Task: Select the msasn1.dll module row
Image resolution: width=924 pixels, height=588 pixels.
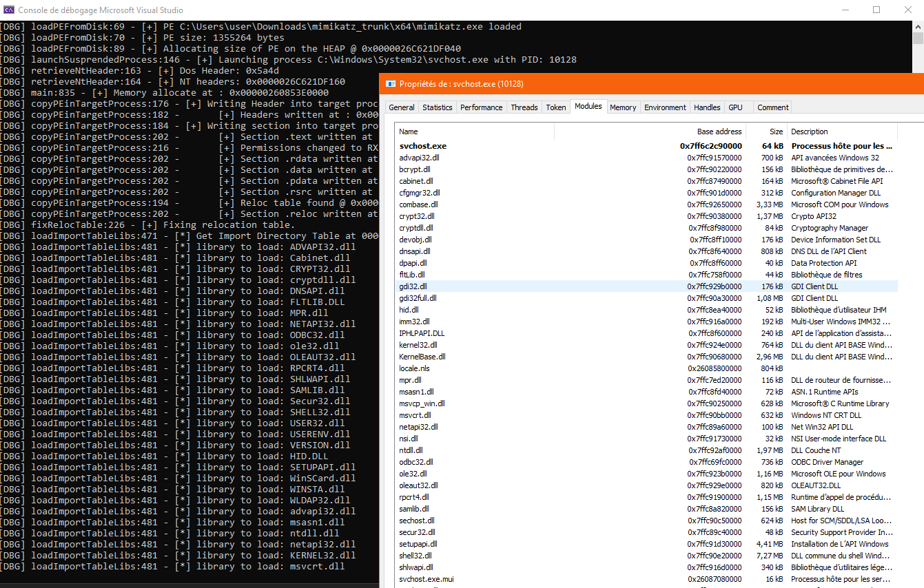Action: point(646,392)
